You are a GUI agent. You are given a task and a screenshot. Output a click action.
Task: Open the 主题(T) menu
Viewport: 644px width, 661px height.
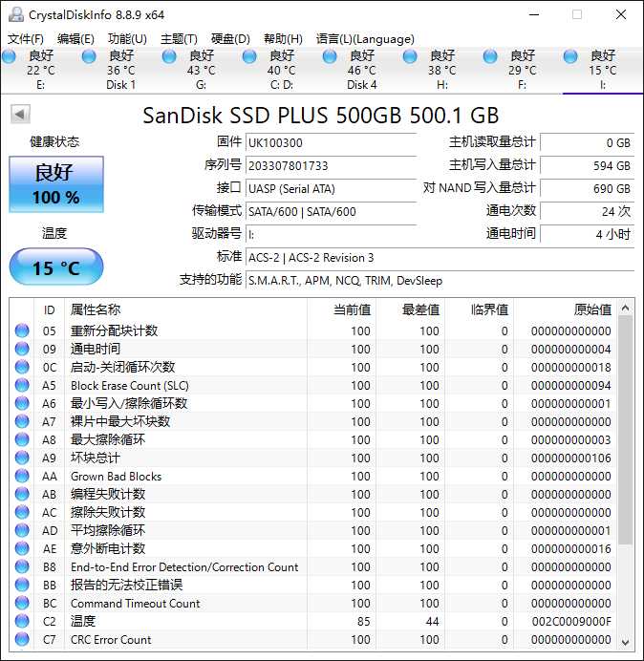[179, 39]
